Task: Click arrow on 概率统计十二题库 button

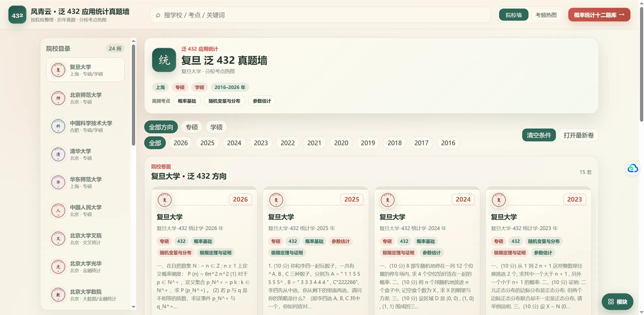Action: [622, 15]
